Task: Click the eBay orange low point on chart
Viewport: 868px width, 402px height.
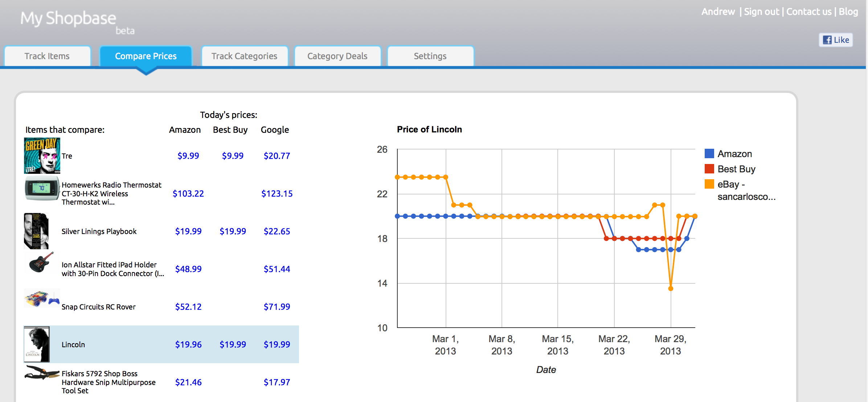Action: point(671,289)
